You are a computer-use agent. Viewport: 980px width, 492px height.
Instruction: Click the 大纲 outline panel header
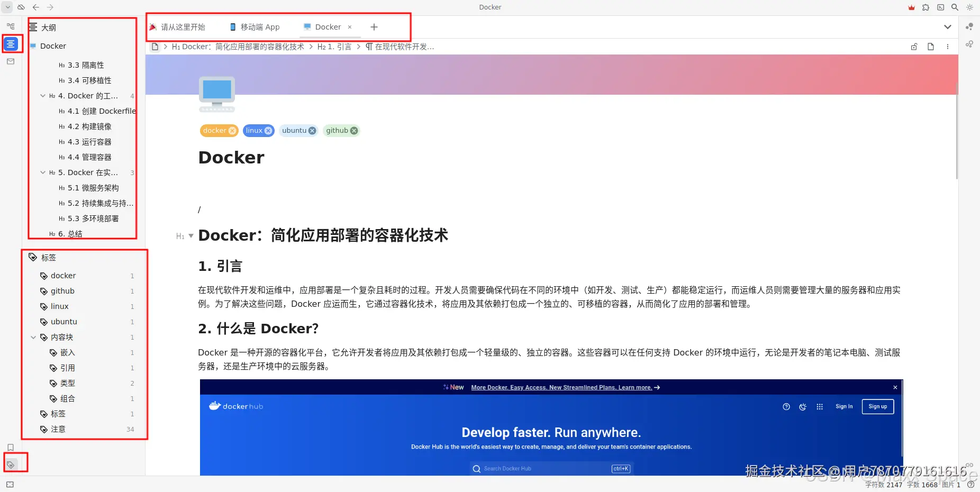click(x=49, y=28)
